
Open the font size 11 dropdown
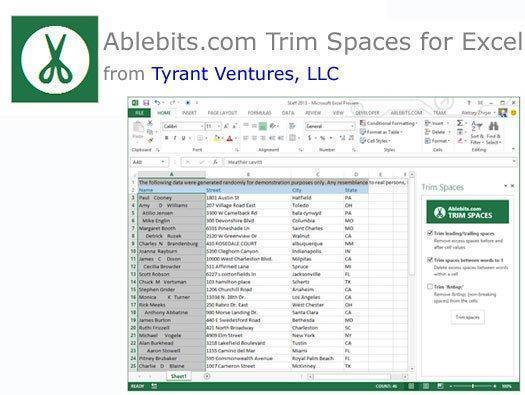click(219, 126)
